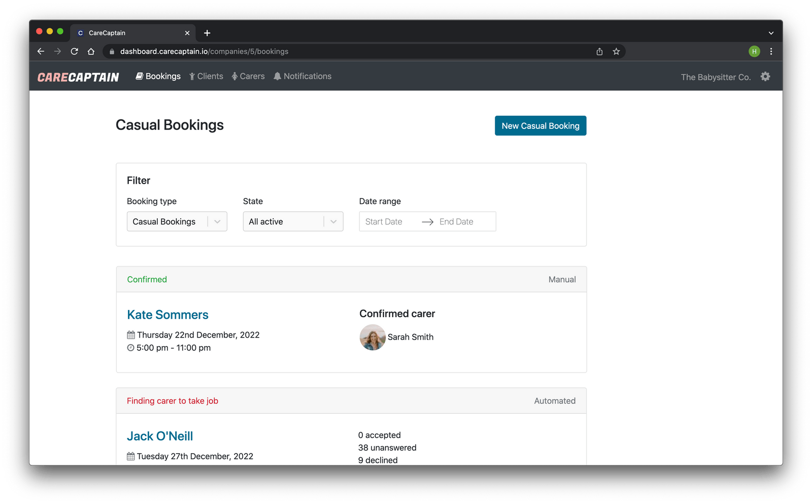
Task: Click the clock icon next to the booking time
Action: (x=130, y=348)
